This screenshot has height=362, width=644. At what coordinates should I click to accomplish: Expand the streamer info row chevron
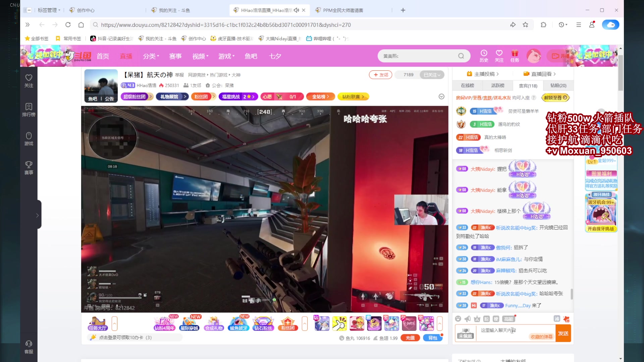pos(441,97)
